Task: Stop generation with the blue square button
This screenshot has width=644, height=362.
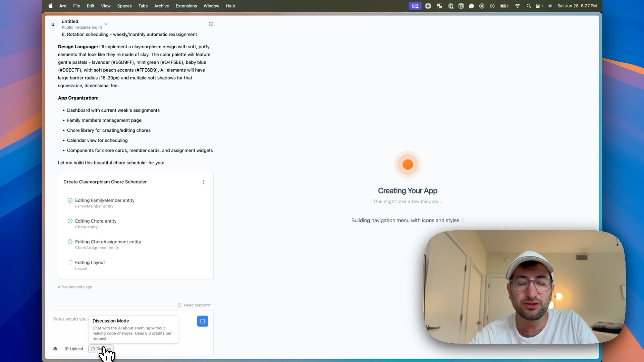Action: [x=202, y=321]
